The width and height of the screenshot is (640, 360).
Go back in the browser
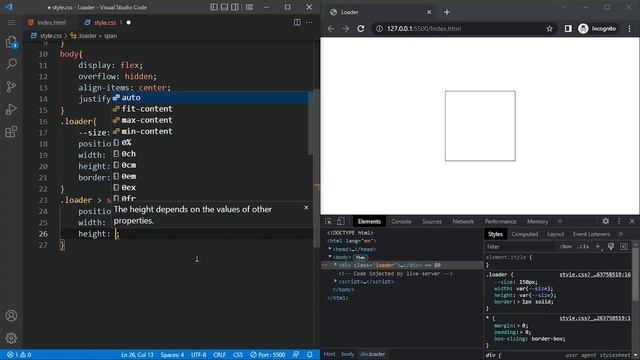(331, 29)
